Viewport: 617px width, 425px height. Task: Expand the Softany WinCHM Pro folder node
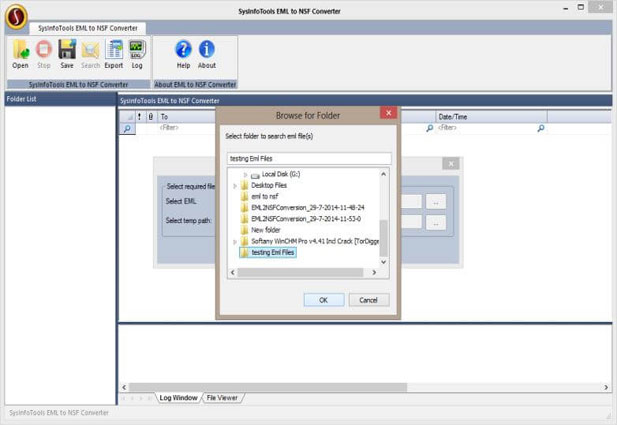(x=235, y=242)
